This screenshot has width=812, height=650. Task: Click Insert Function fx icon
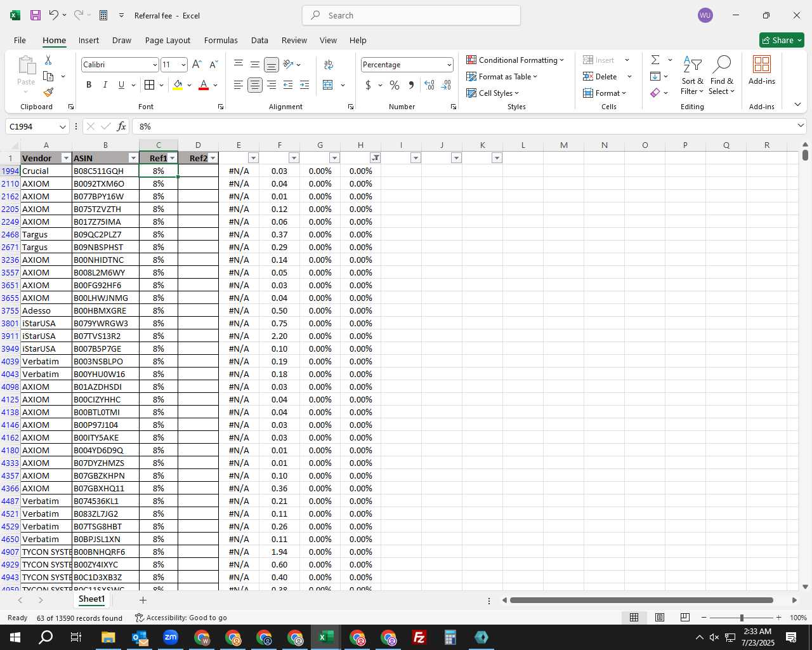click(x=122, y=126)
